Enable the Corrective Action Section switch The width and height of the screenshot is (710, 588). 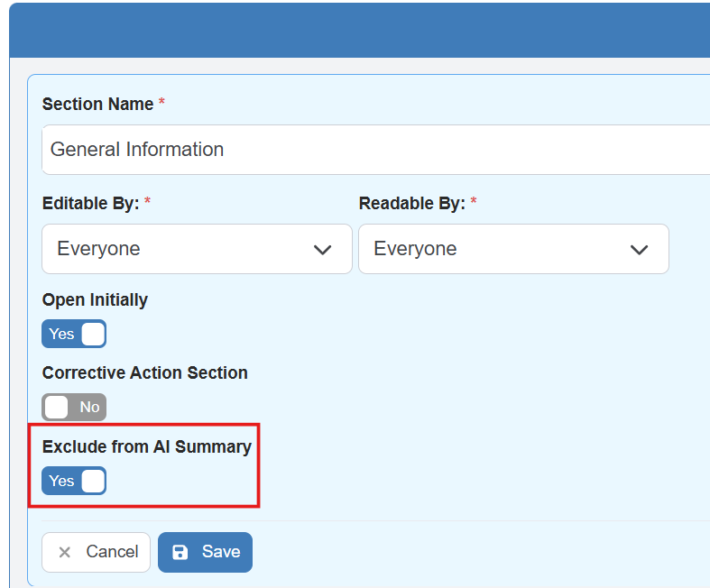point(74,407)
